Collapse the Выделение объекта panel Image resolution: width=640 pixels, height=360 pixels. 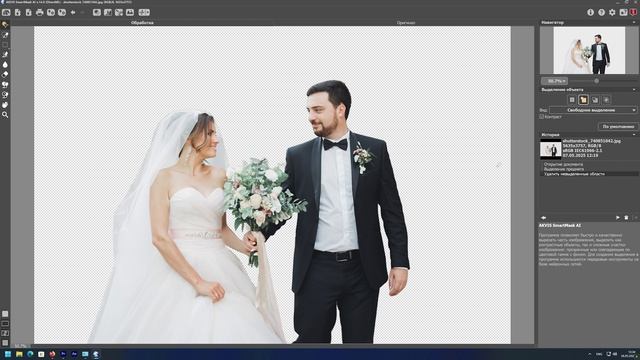coord(634,90)
